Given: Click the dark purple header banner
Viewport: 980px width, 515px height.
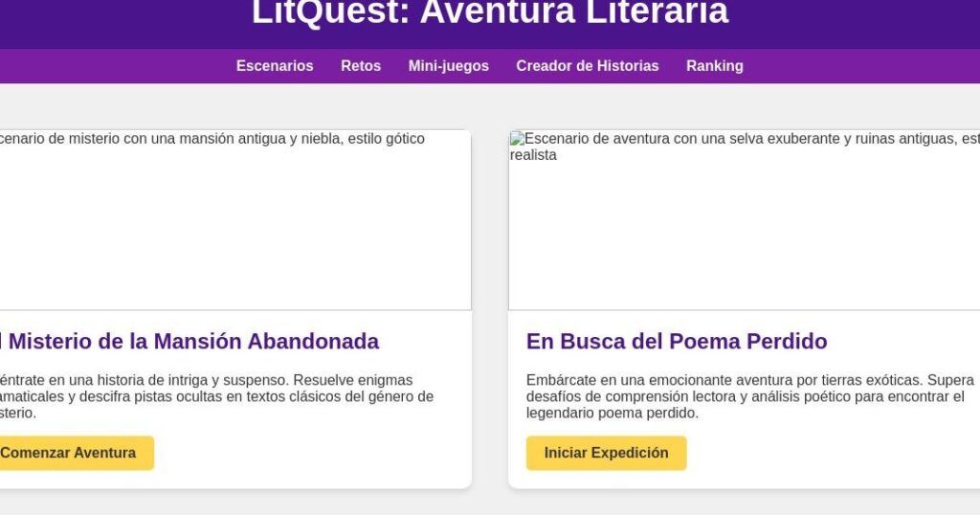Looking at the screenshot, I should (125, 22).
